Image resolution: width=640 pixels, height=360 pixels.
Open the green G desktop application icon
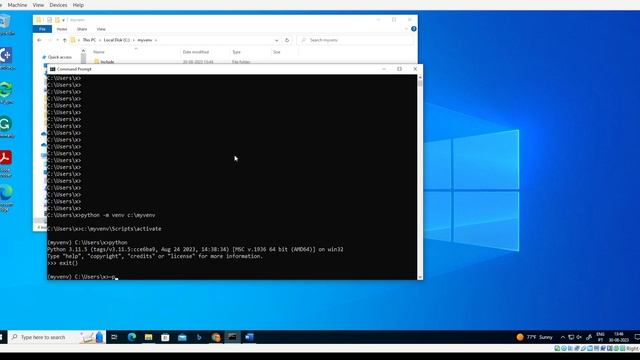(x=6, y=127)
